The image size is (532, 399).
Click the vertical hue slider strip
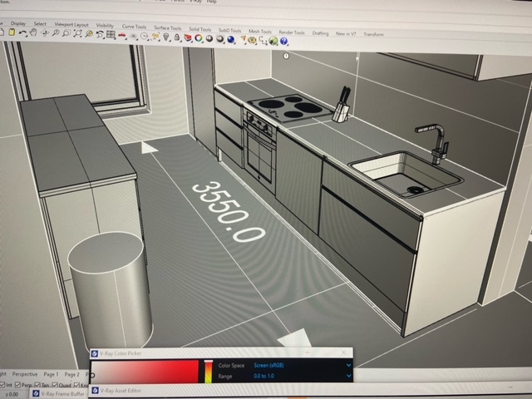207,371
